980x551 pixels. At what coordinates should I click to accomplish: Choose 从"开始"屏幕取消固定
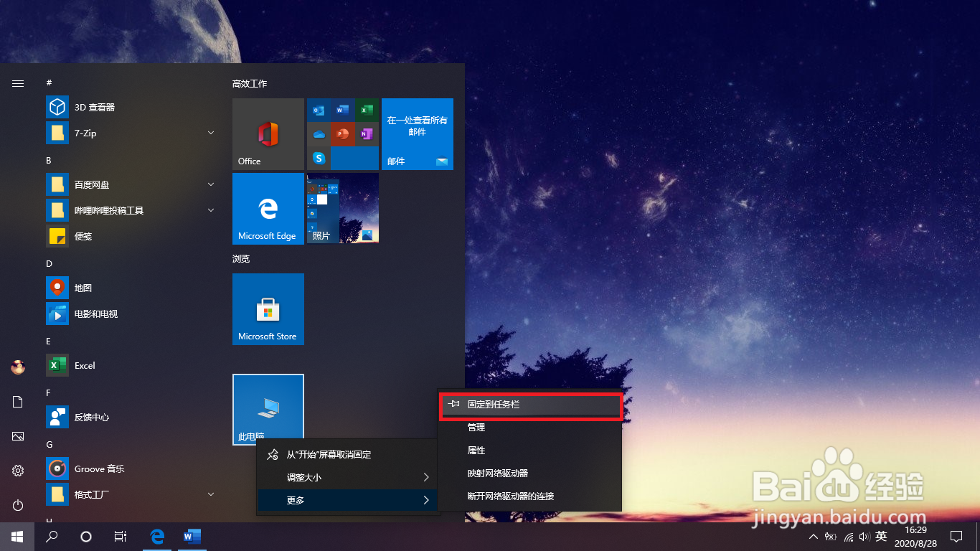pyautogui.click(x=349, y=454)
